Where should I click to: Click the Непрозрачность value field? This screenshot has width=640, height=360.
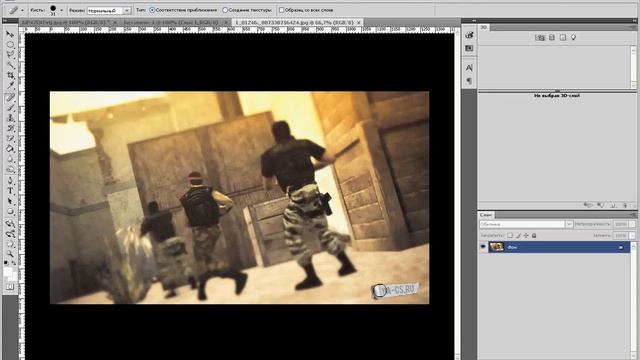point(621,224)
